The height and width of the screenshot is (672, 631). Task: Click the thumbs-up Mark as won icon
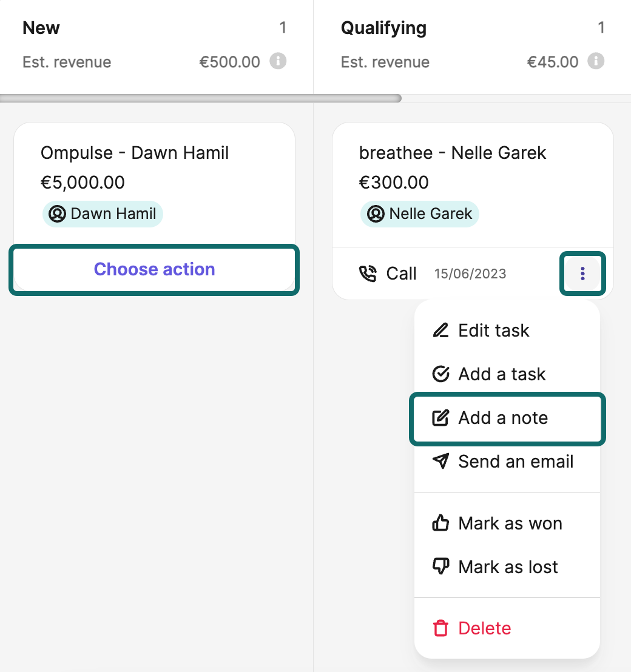[x=440, y=523]
